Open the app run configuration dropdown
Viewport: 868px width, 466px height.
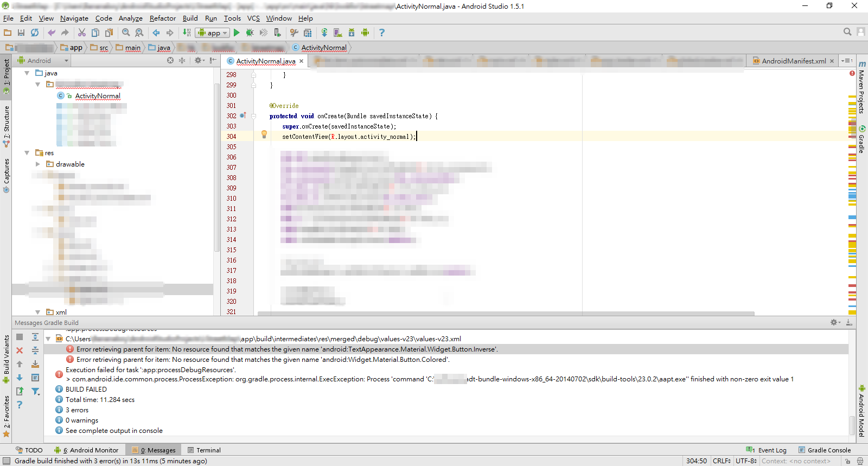pyautogui.click(x=213, y=33)
